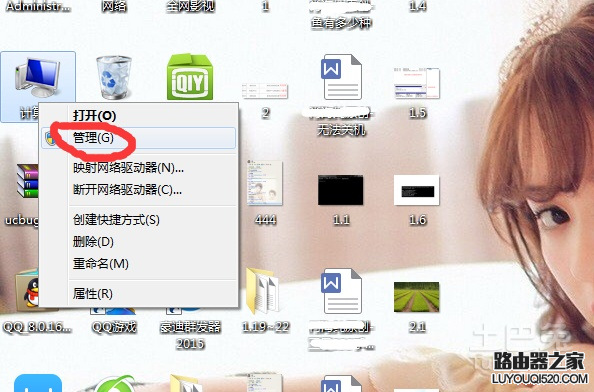Click the 全网影视 desktop label
This screenshot has height=392, width=594.
click(x=190, y=6)
